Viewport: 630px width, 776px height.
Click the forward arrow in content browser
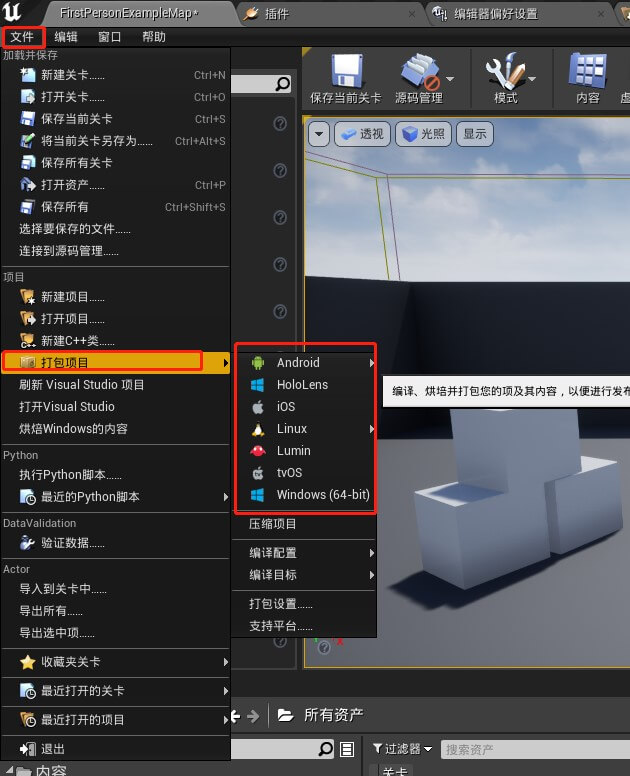pyautogui.click(x=253, y=716)
